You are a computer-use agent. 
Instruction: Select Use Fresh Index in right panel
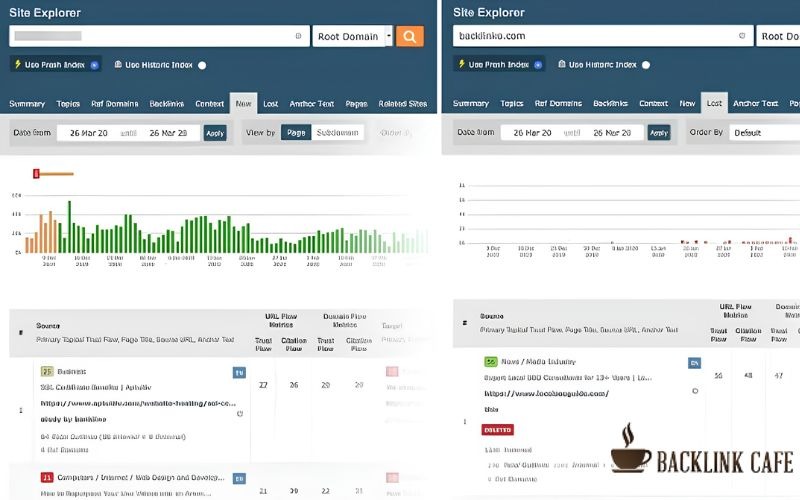(499, 65)
